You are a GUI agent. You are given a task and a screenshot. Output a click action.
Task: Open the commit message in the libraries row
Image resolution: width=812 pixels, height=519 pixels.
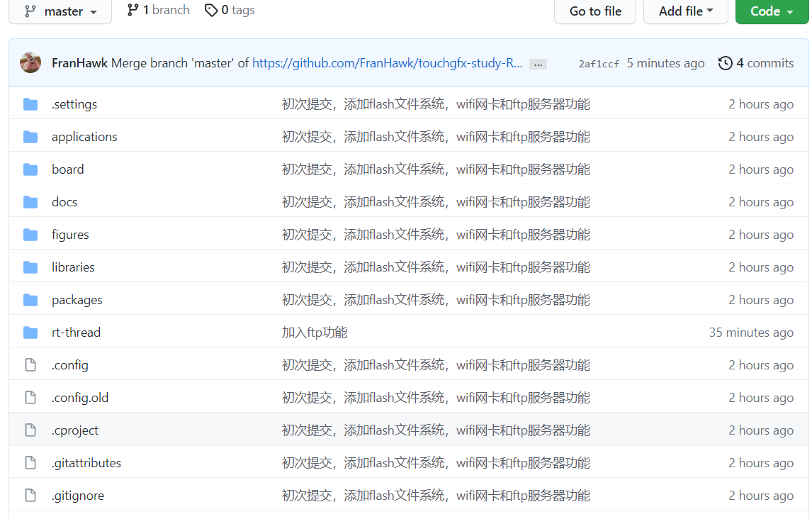coord(436,267)
